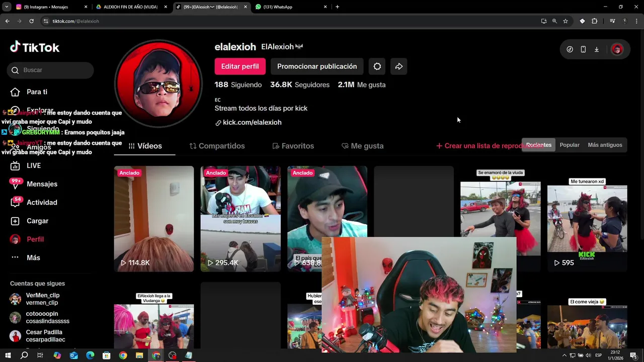
Task: Go back in browser history
Action: (x=7, y=21)
